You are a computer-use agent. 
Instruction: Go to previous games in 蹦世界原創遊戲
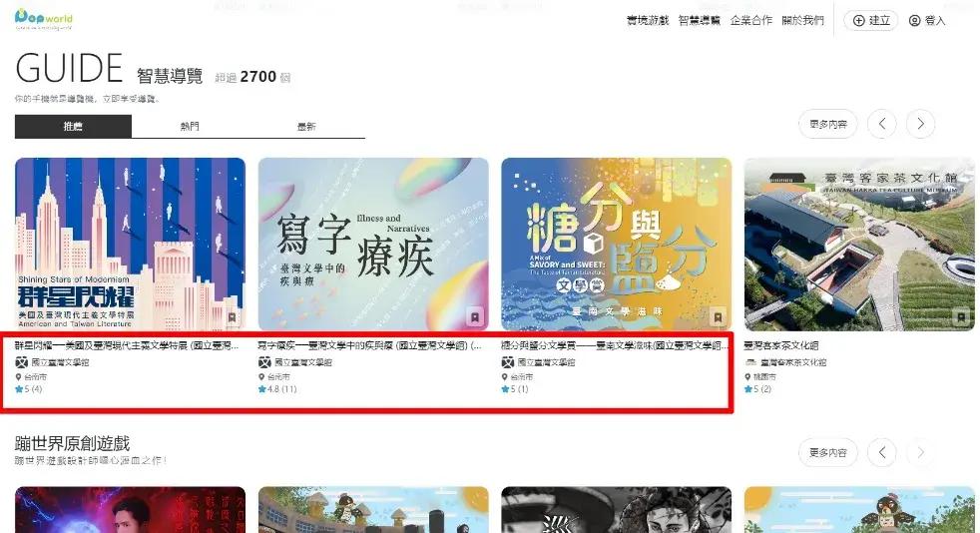[881, 452]
